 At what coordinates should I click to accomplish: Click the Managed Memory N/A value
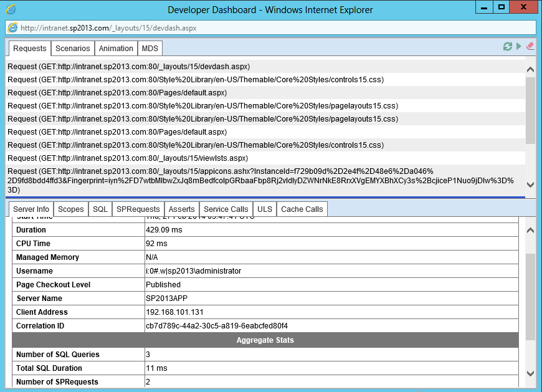(x=152, y=257)
